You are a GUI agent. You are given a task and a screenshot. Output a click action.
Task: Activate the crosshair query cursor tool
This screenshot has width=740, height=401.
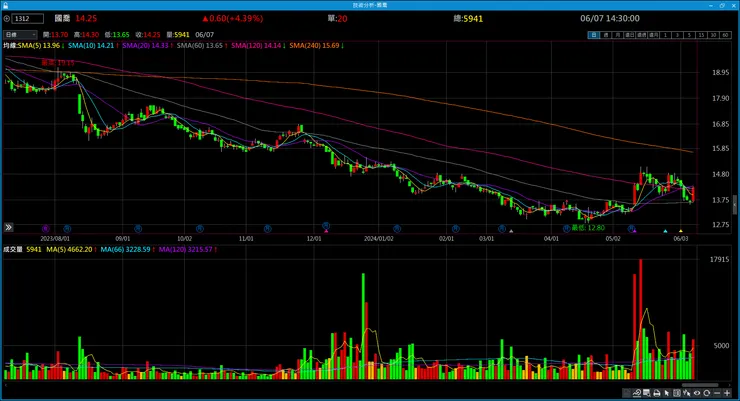click(x=687, y=393)
